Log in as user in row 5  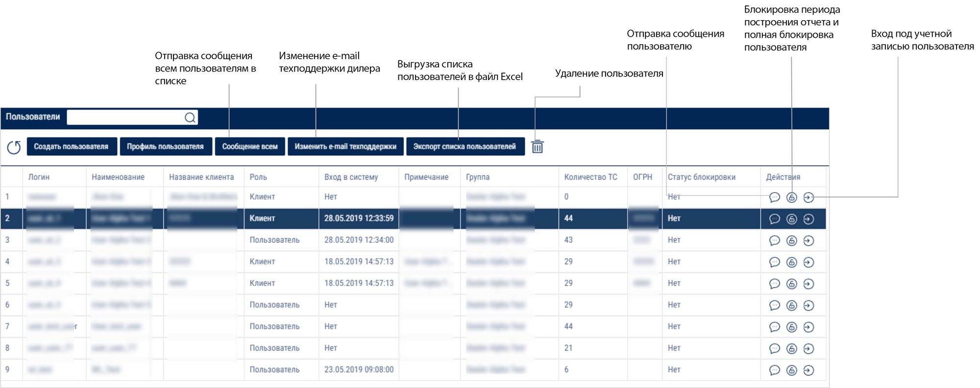808,284
